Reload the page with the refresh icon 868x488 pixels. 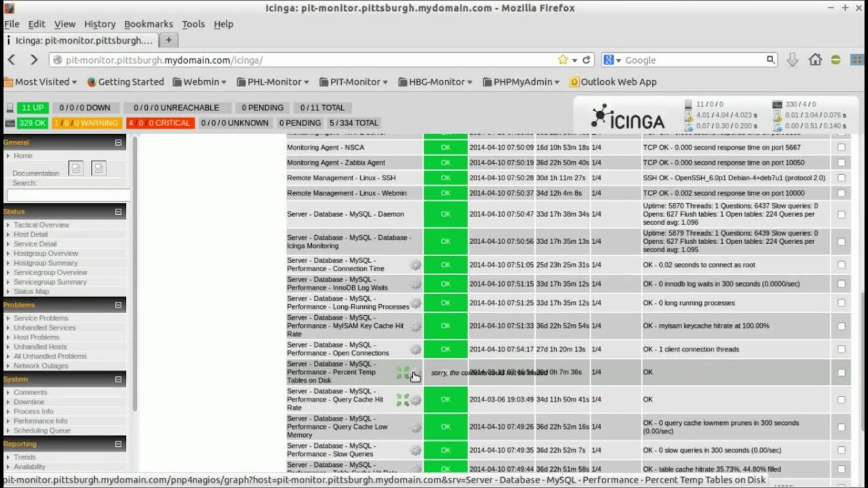(587, 60)
